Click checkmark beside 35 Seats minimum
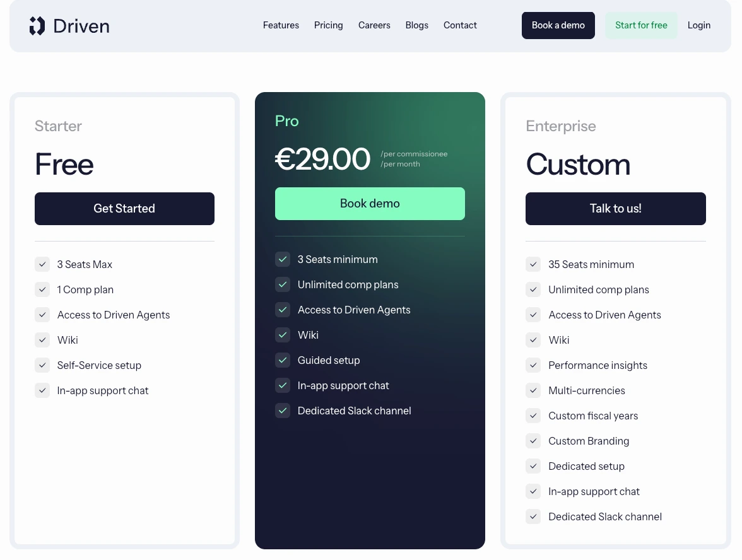The image size is (742, 560). click(533, 264)
